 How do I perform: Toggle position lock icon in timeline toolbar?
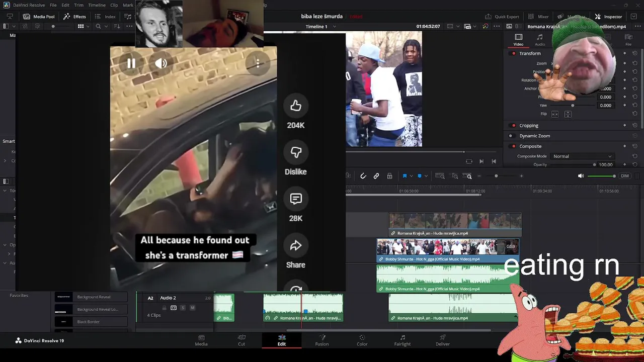coord(389,176)
